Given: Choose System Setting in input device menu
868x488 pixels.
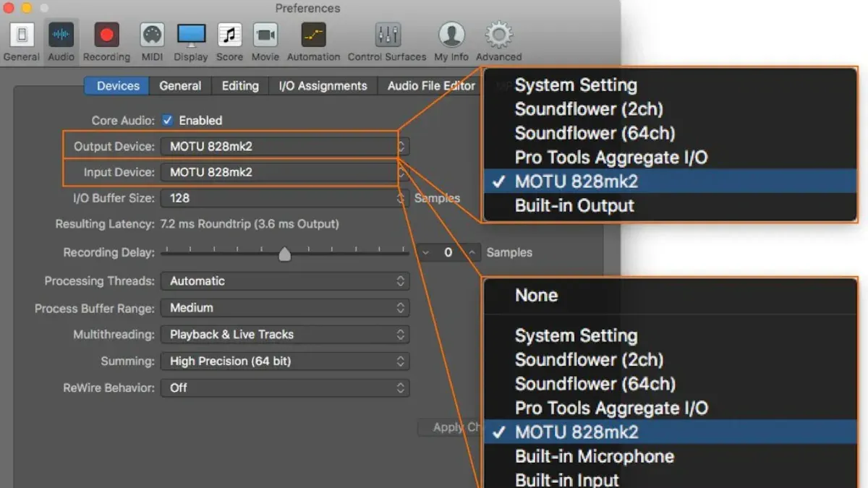Looking at the screenshot, I should 670,335.
